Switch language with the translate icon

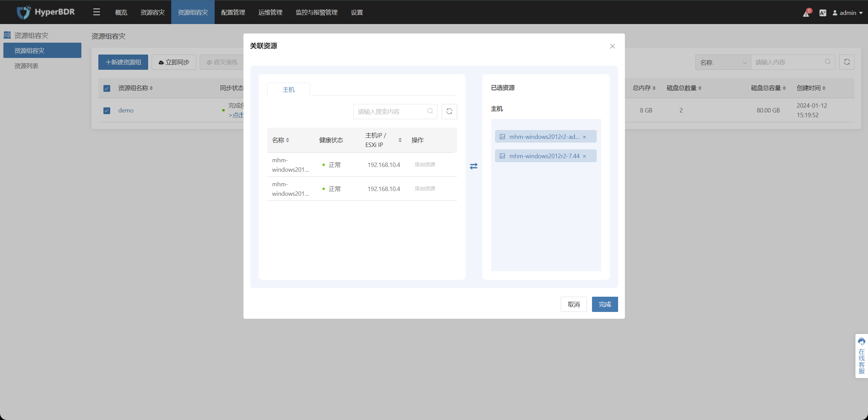click(823, 13)
